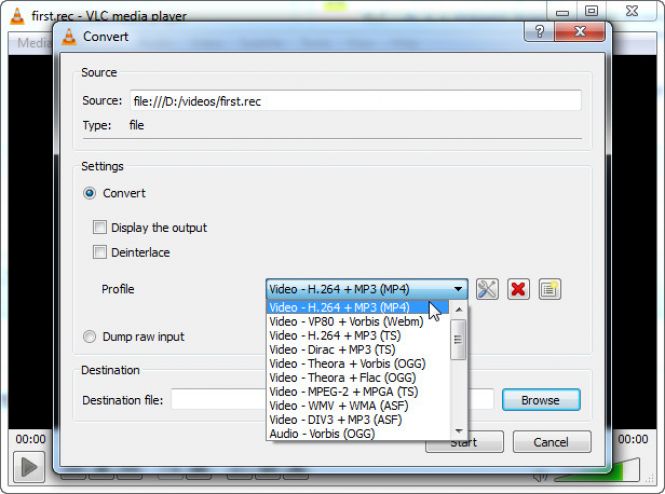This screenshot has width=665, height=494.
Task: Maximize the VLC main window
Action: 591,11
